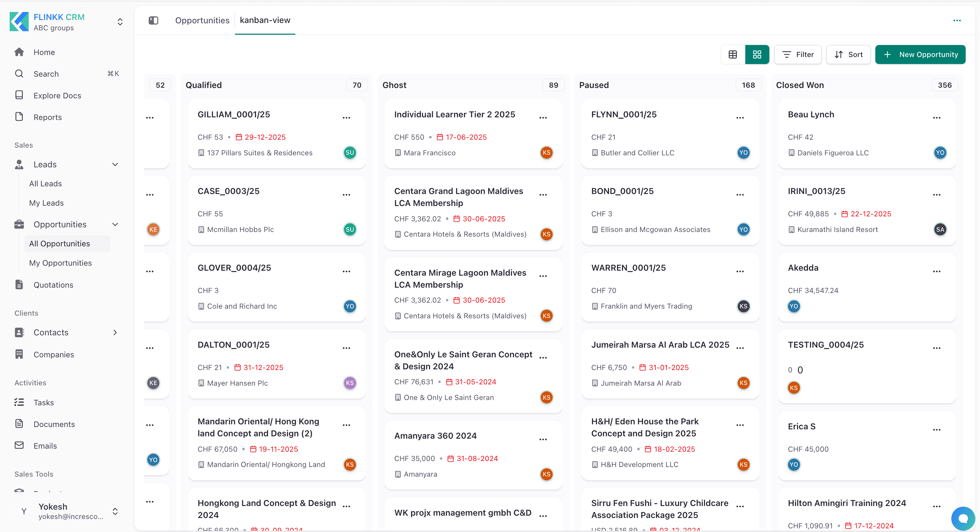Open options for Amanyara 360 2024 card
The width and height of the screenshot is (980, 532).
[543, 440]
